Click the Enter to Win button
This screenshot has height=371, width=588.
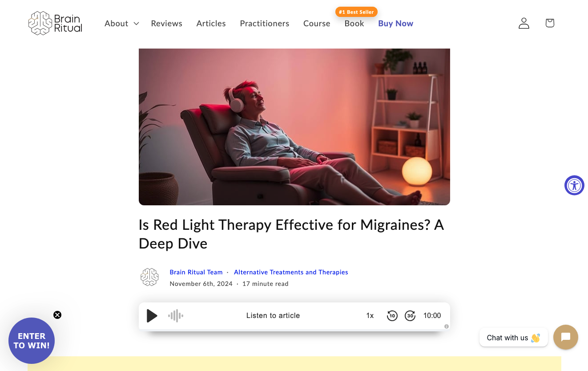click(x=32, y=341)
